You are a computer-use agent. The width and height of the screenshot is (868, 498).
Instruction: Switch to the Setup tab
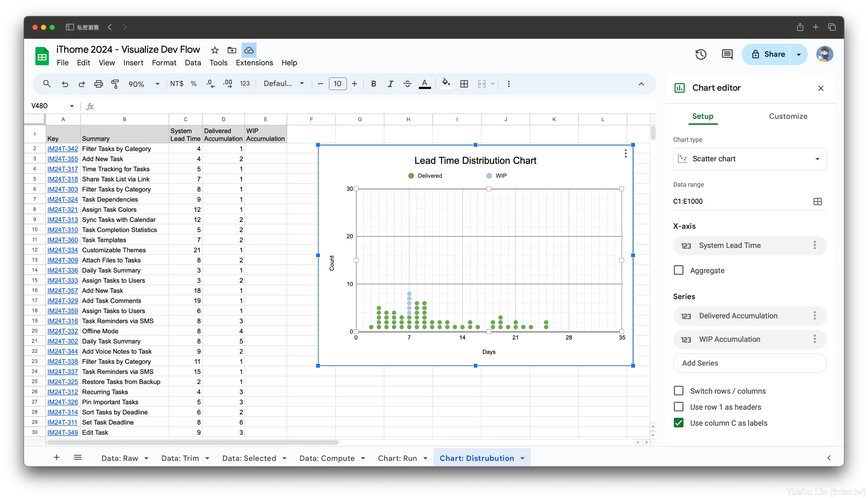coord(702,116)
